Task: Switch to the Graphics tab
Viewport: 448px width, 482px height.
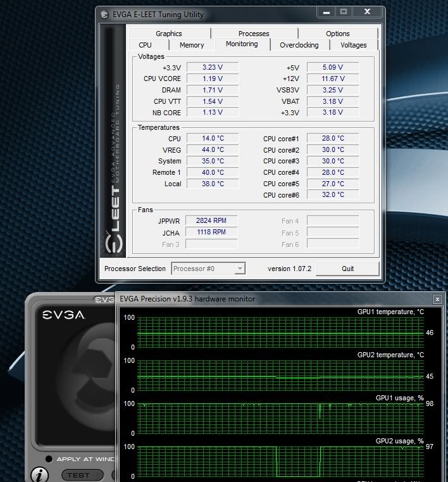Action: [169, 34]
